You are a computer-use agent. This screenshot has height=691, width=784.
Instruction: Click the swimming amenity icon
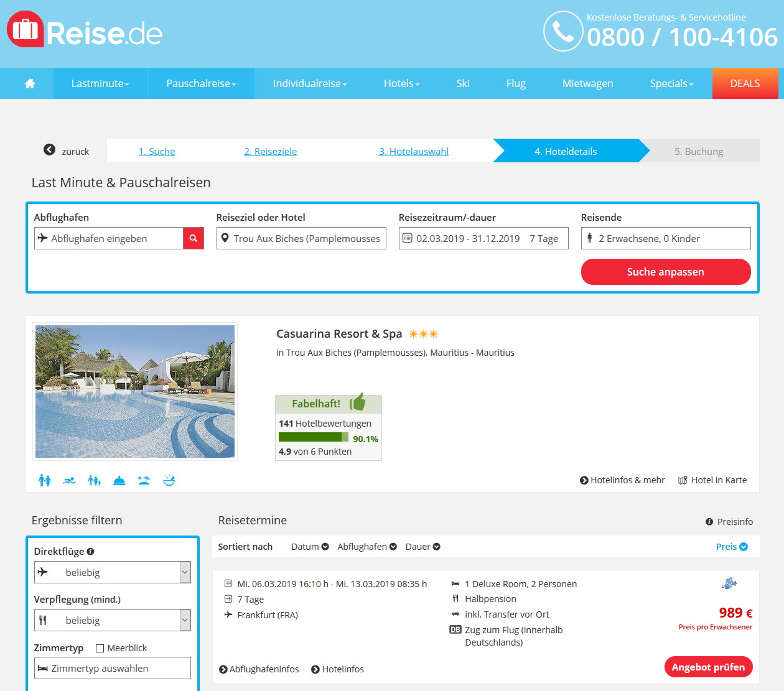click(x=69, y=480)
